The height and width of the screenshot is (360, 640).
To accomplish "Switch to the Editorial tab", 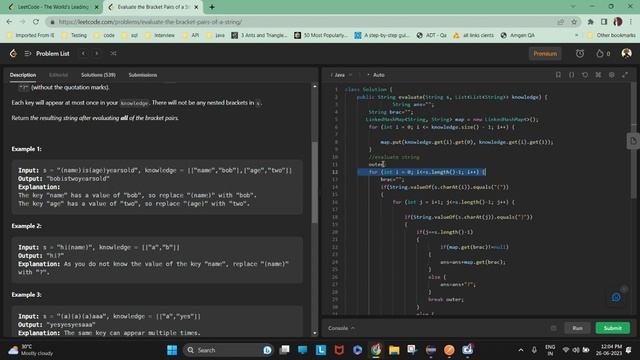I will click(x=58, y=75).
